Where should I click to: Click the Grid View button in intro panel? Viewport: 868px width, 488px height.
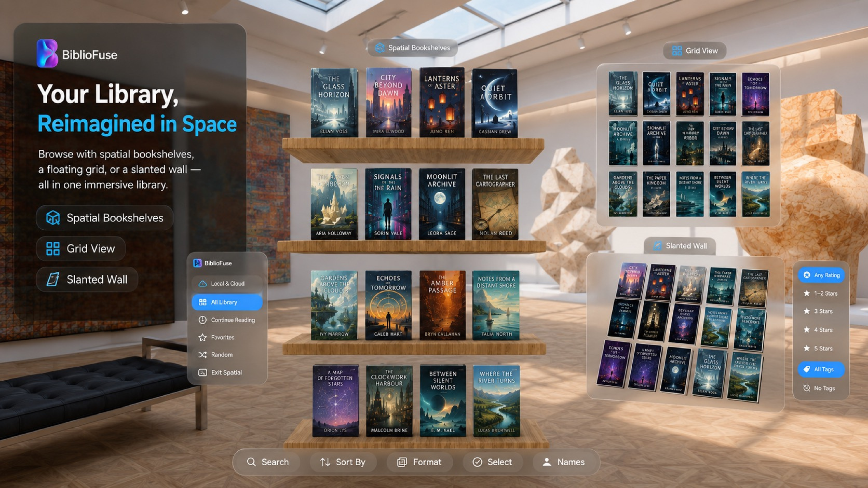point(81,249)
